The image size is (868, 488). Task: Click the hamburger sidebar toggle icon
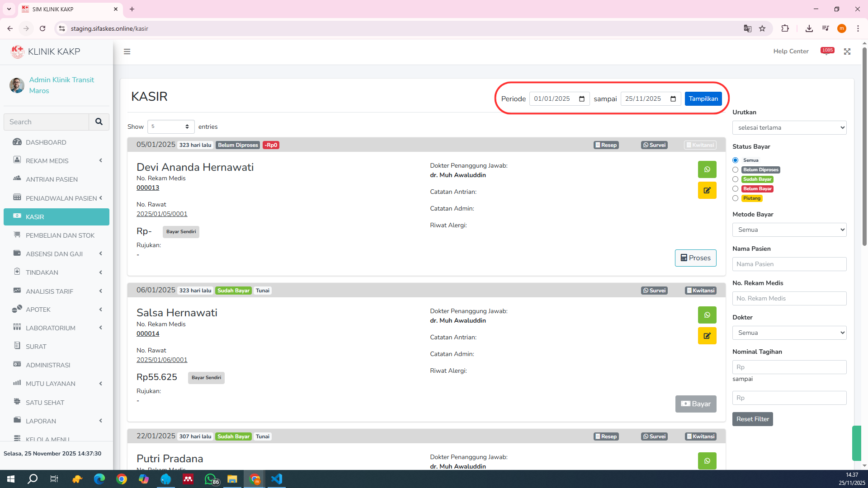point(127,52)
